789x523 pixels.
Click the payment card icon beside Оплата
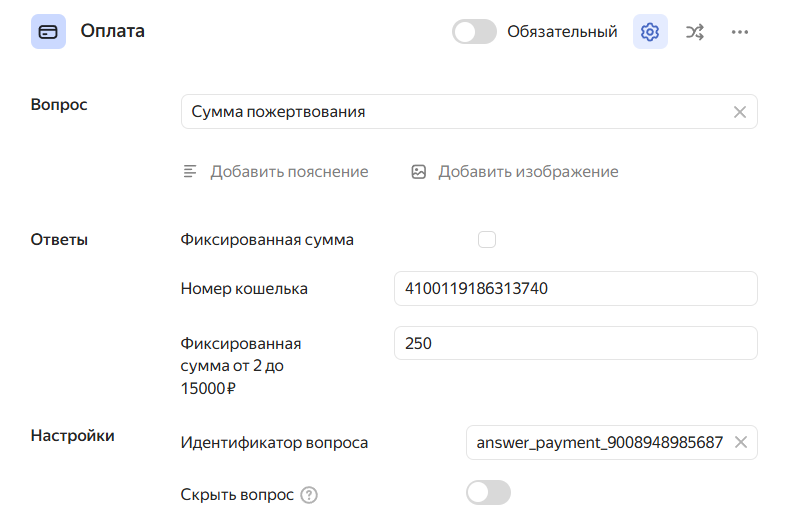click(48, 32)
